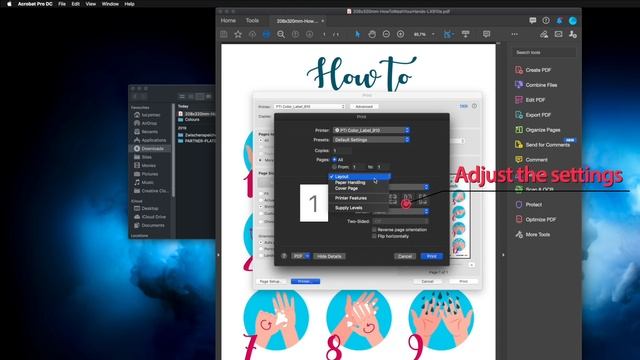Click the fit page view icon
This screenshot has width=640, height=360.
[447, 35]
